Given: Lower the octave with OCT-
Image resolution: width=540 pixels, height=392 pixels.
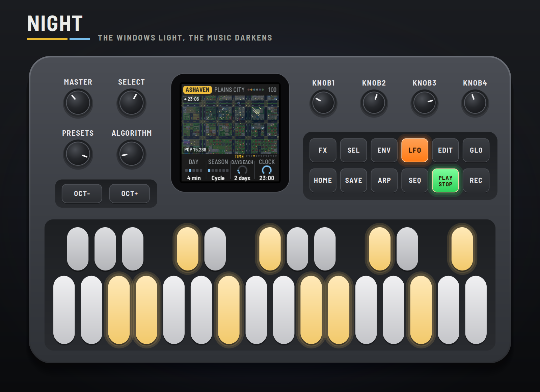Looking at the screenshot, I should (x=82, y=193).
